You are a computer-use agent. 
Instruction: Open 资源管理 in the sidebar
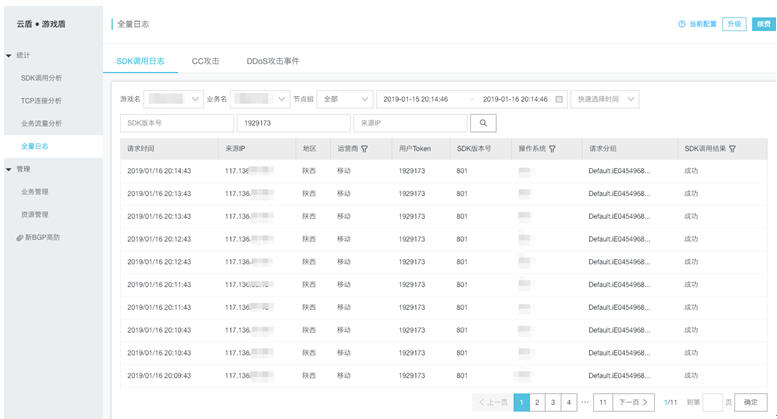tap(35, 214)
